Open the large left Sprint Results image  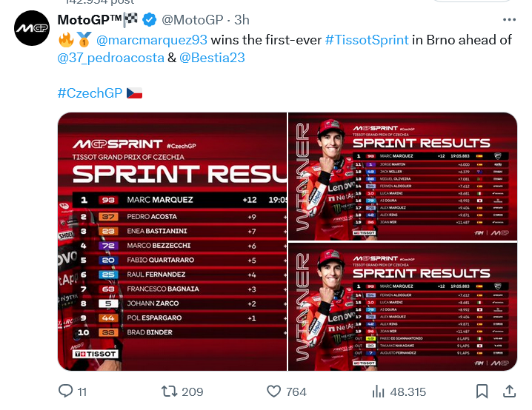pos(172,241)
